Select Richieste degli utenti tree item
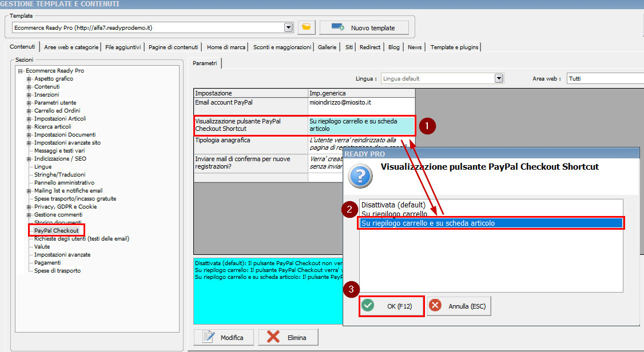Image resolution: width=644 pixels, height=352 pixels. coord(82,239)
